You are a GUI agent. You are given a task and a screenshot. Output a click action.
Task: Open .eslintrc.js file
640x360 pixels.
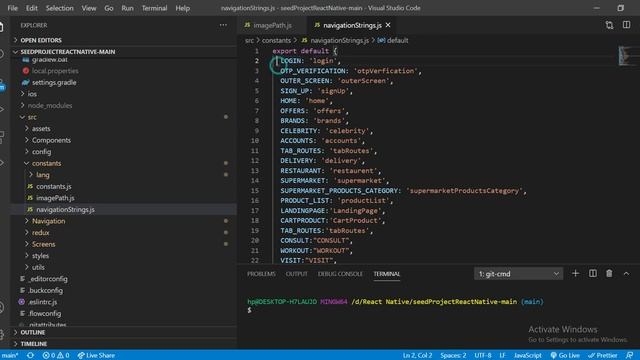42,302
